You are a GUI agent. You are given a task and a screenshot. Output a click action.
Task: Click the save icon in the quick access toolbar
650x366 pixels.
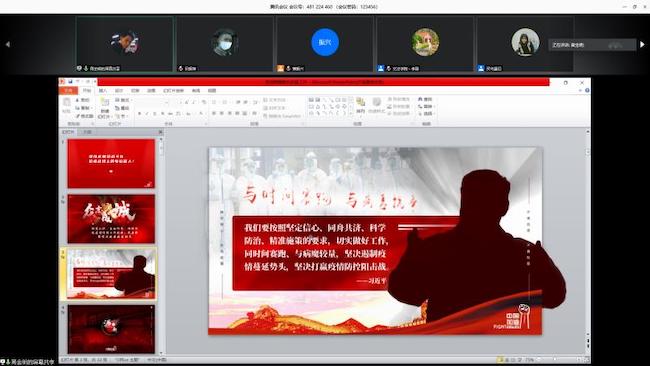point(70,82)
